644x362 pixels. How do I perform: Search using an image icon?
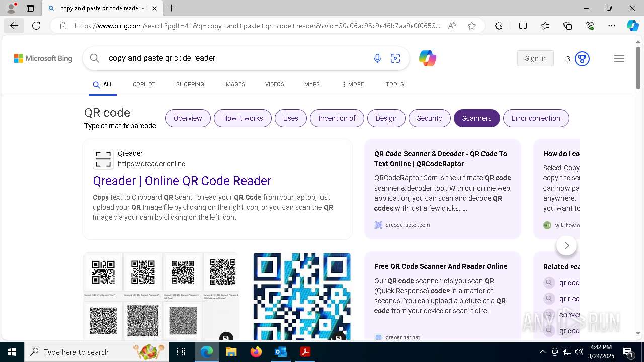point(395,58)
